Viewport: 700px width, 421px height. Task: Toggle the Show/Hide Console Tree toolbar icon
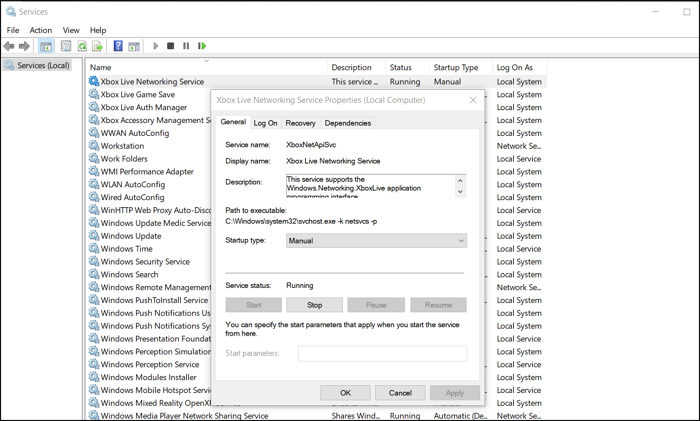(x=46, y=46)
